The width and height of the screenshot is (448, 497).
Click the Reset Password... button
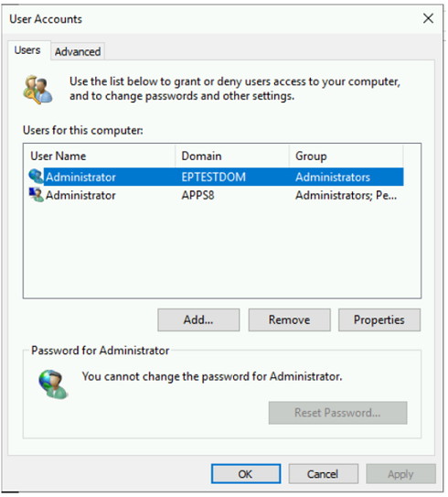click(337, 413)
